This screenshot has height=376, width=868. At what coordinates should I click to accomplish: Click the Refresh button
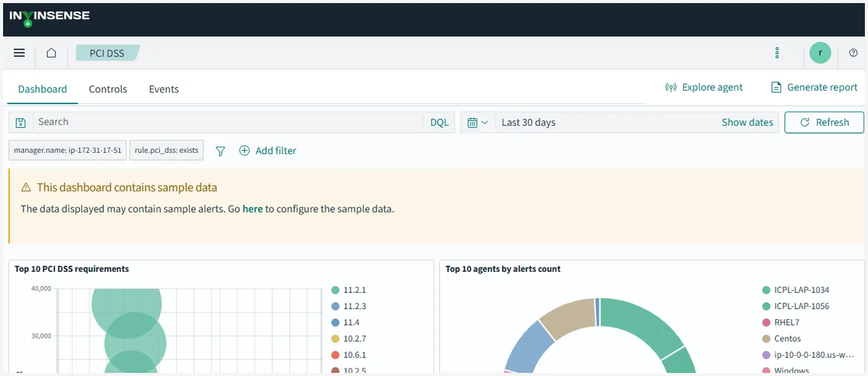point(824,122)
